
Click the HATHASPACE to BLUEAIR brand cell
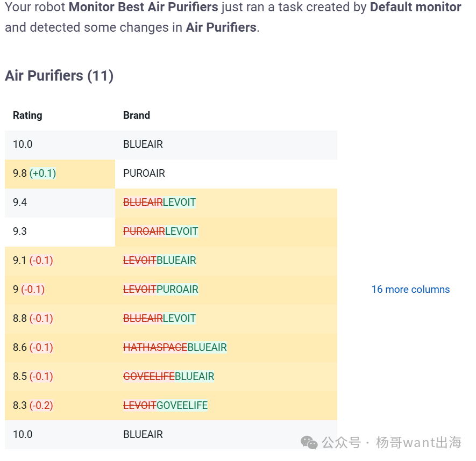(x=226, y=347)
